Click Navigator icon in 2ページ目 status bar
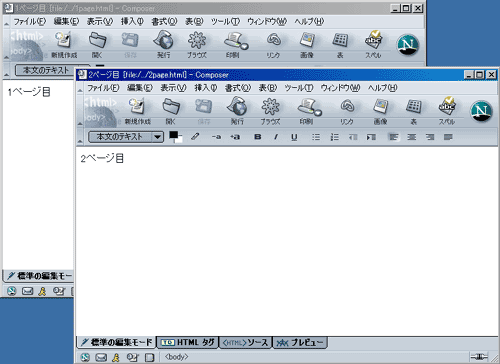The image size is (500, 364). (x=85, y=357)
